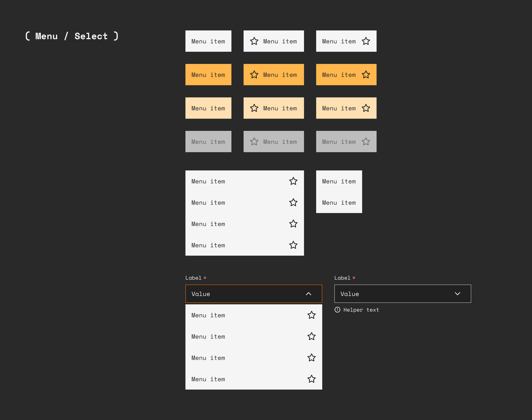Click trailing star in bright orange menu item

pos(366,75)
